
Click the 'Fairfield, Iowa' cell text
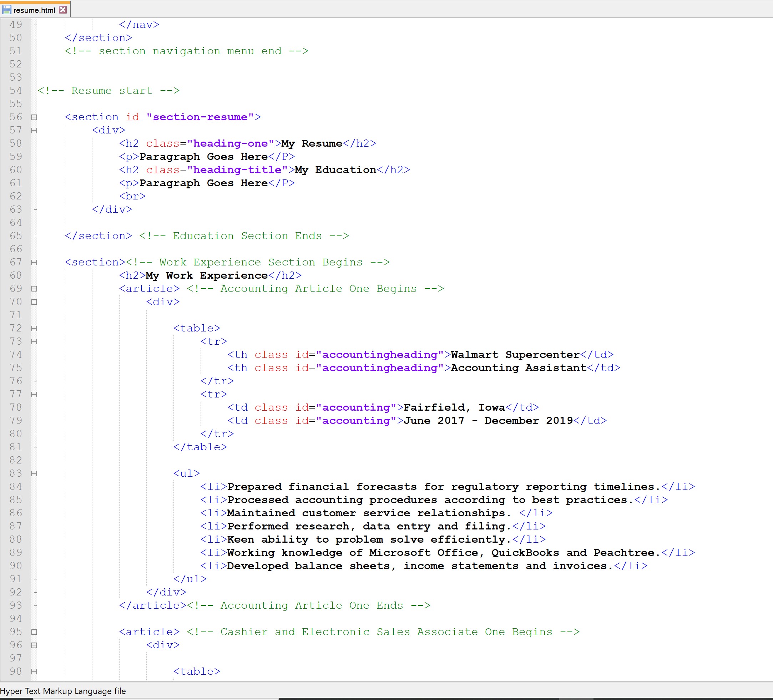click(x=454, y=407)
